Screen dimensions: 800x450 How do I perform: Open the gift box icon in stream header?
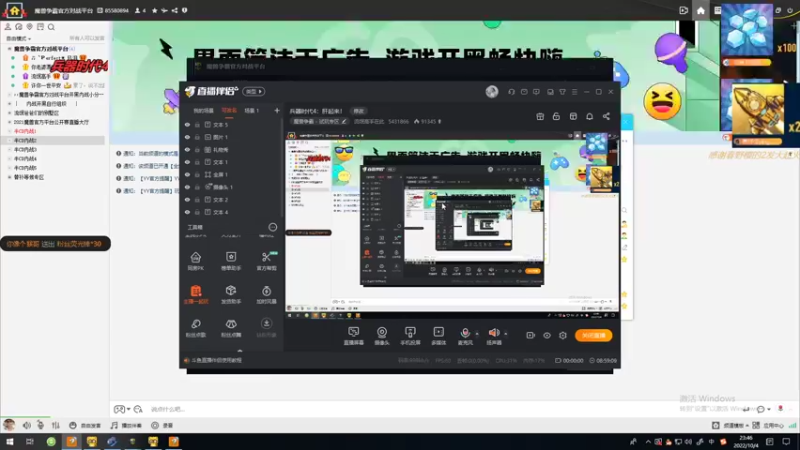[540, 117]
